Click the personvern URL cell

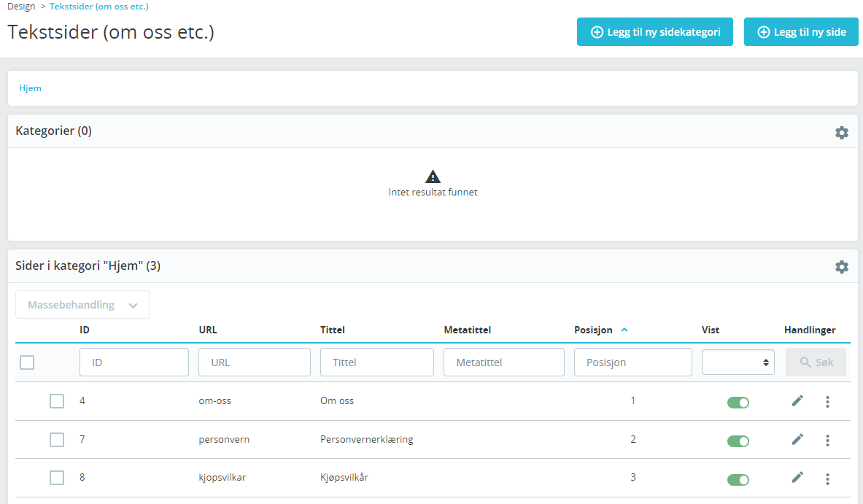click(224, 439)
